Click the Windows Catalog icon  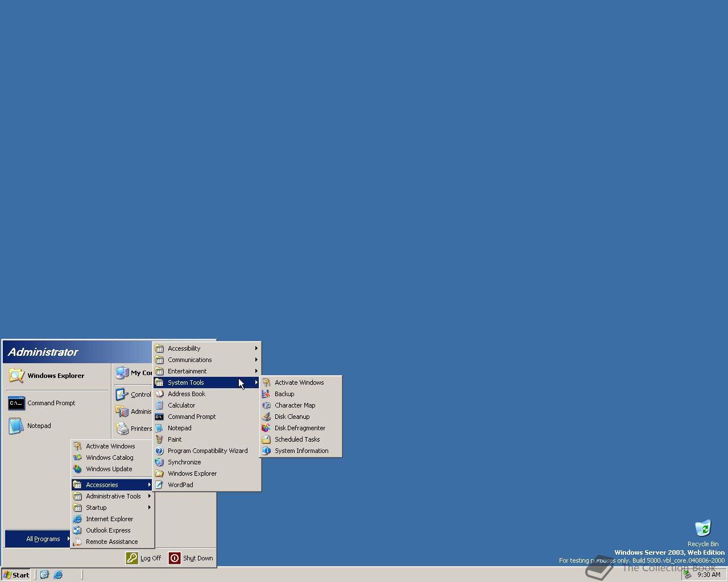(77, 458)
